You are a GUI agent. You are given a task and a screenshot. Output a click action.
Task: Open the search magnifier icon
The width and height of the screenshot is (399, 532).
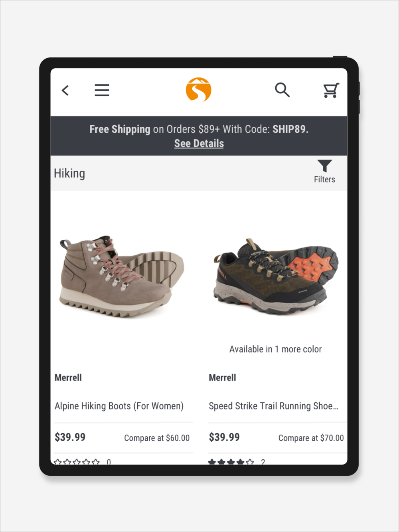pyautogui.click(x=282, y=90)
